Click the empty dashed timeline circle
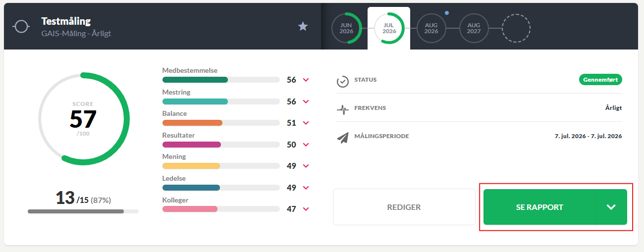644x252 pixels. pos(516,28)
